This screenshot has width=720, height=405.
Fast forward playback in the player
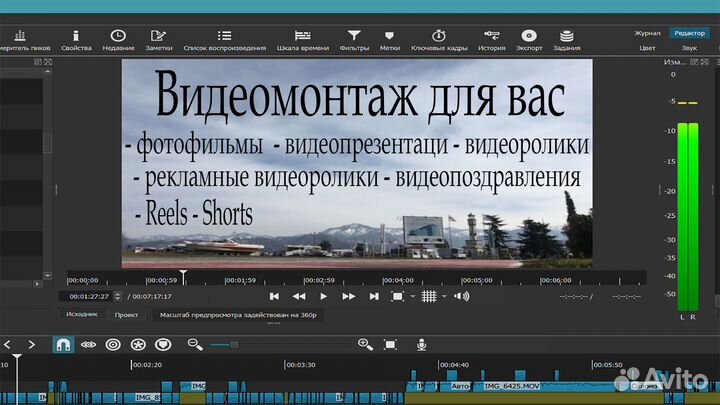(349, 297)
